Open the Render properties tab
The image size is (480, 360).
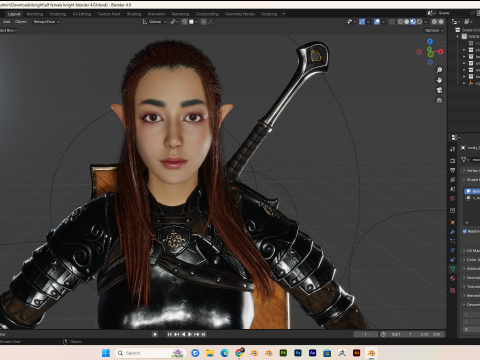[452, 161]
